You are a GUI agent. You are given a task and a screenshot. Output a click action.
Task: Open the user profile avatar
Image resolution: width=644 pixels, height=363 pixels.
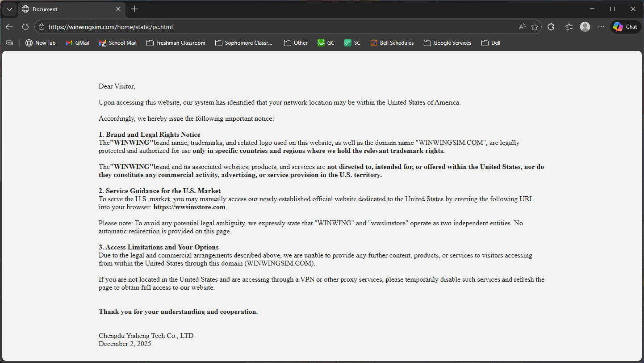tap(585, 27)
